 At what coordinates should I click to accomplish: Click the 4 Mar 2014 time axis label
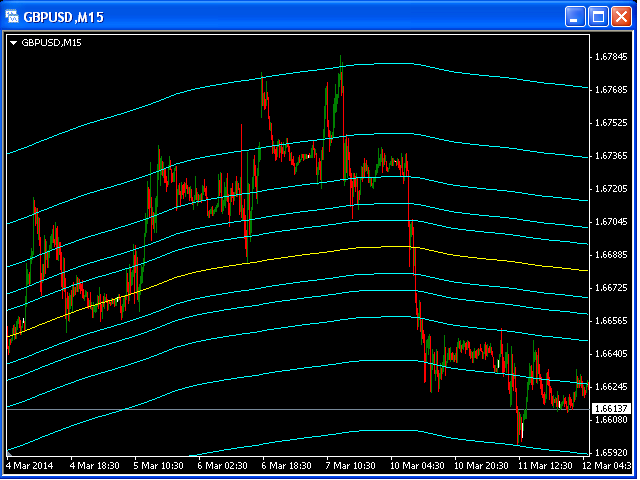[x=30, y=466]
